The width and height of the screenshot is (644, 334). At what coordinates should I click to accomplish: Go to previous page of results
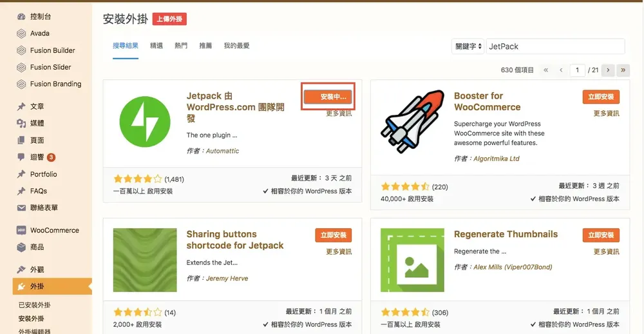coord(561,70)
